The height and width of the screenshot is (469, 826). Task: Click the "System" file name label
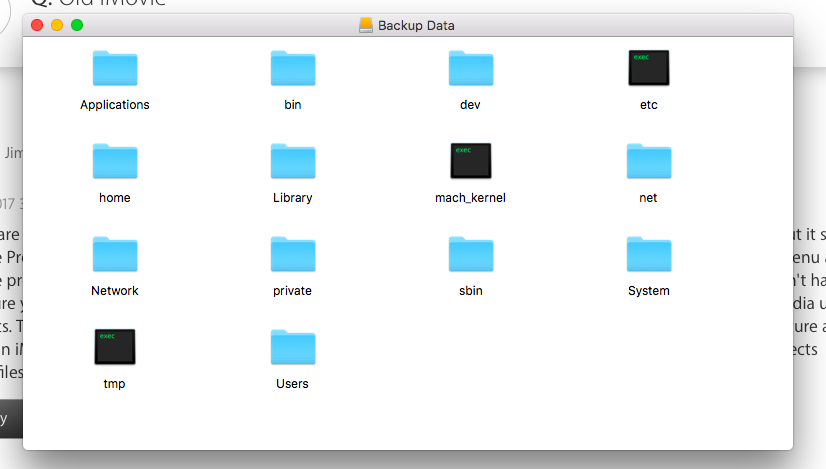(648, 291)
